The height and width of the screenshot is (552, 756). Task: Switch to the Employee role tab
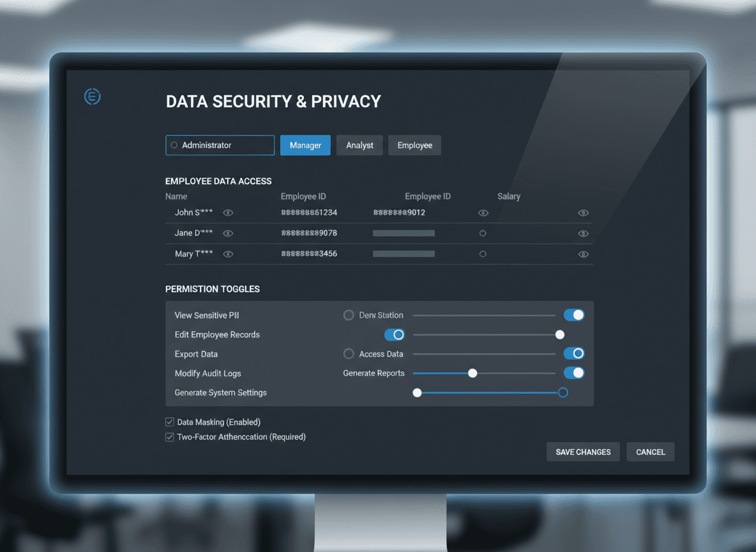[414, 145]
